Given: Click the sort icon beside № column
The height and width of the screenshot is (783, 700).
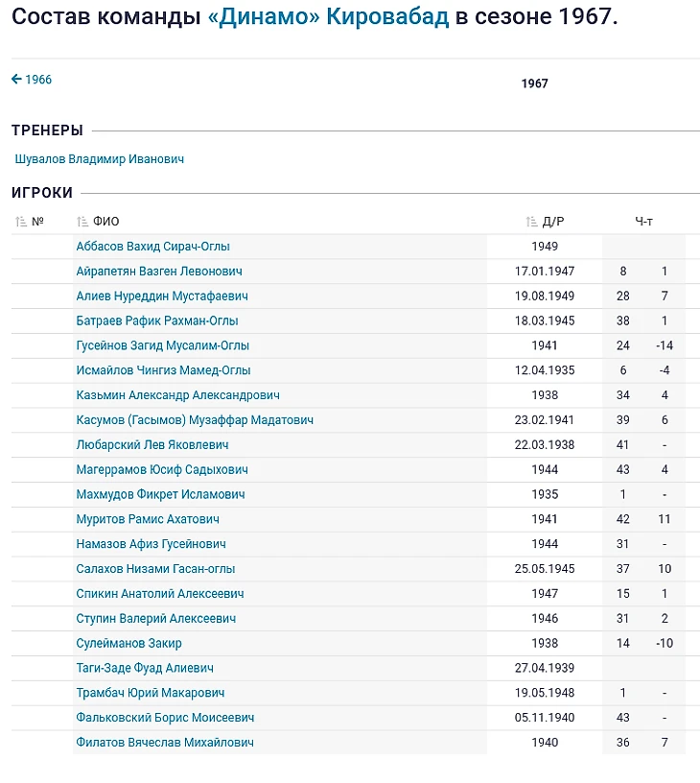Looking at the screenshot, I should coord(21,222).
